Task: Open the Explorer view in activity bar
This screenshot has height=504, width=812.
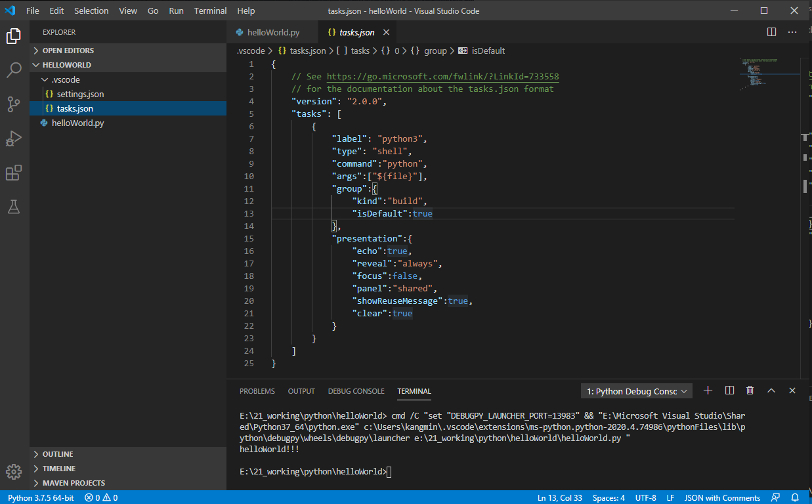Action: pyautogui.click(x=14, y=36)
